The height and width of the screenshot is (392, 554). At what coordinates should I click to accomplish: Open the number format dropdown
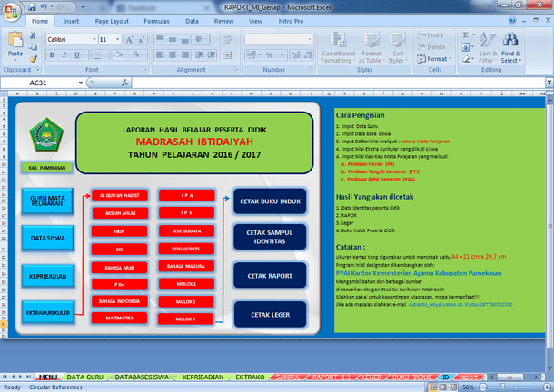310,39
